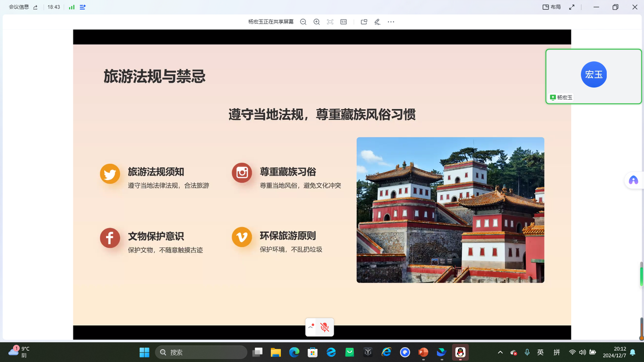644x362 pixels.
Task: Open the annotation pen tool
Action: click(377, 22)
